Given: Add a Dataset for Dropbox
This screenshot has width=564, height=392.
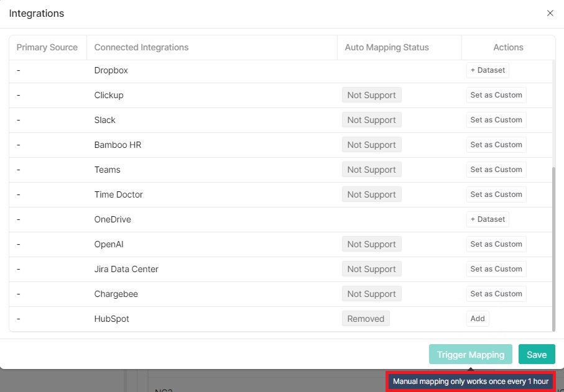Looking at the screenshot, I should point(488,70).
